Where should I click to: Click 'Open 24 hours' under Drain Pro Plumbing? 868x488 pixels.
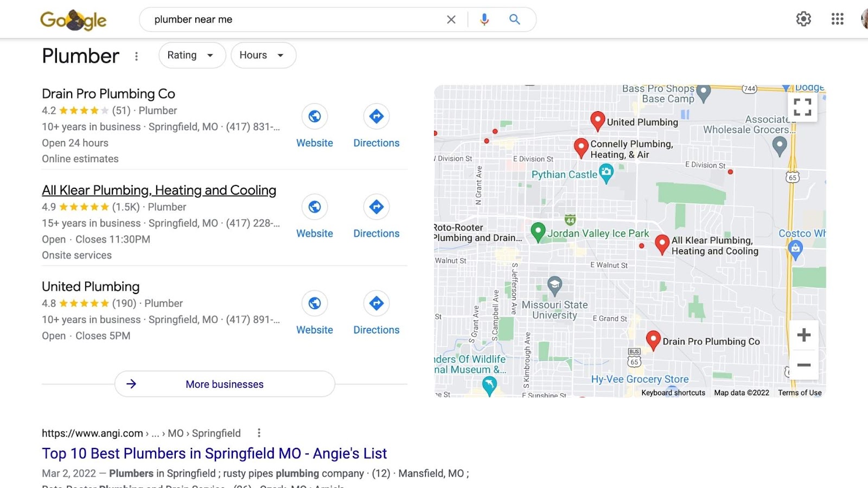pos(75,143)
